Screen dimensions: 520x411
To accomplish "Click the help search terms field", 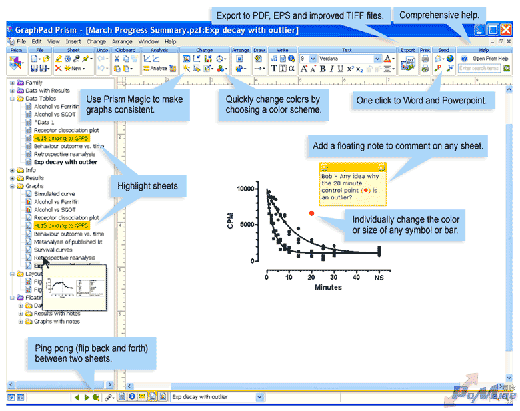I will 479,68.
